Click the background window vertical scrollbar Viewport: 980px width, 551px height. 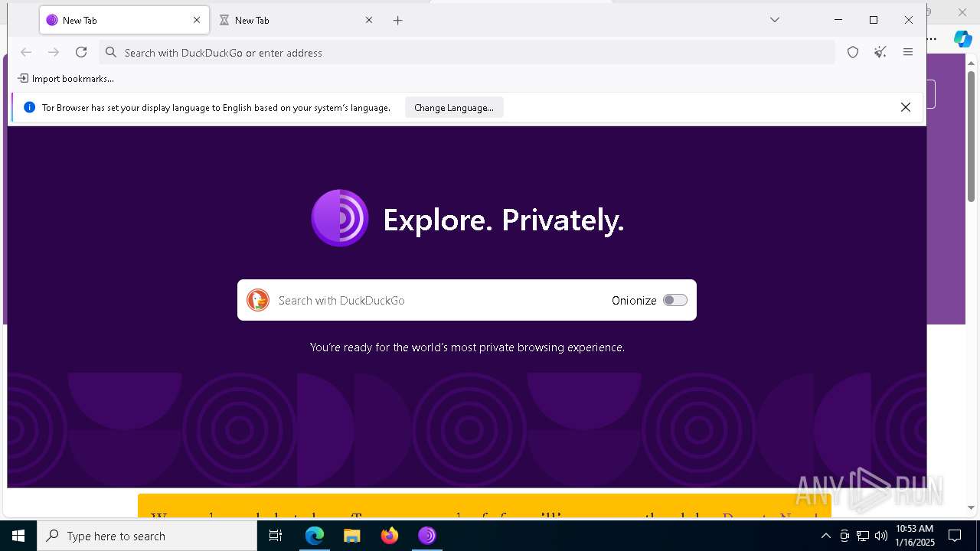pyautogui.click(x=972, y=136)
